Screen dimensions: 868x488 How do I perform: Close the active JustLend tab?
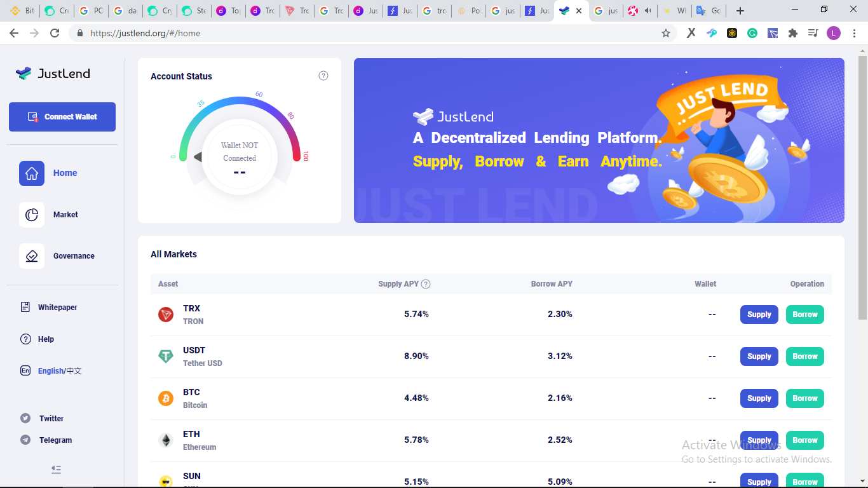click(x=579, y=11)
